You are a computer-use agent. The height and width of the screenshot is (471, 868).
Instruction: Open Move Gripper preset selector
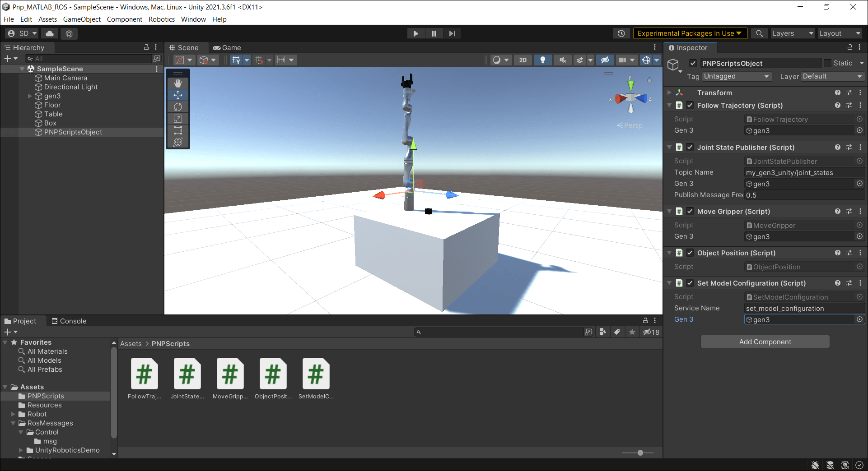849,212
